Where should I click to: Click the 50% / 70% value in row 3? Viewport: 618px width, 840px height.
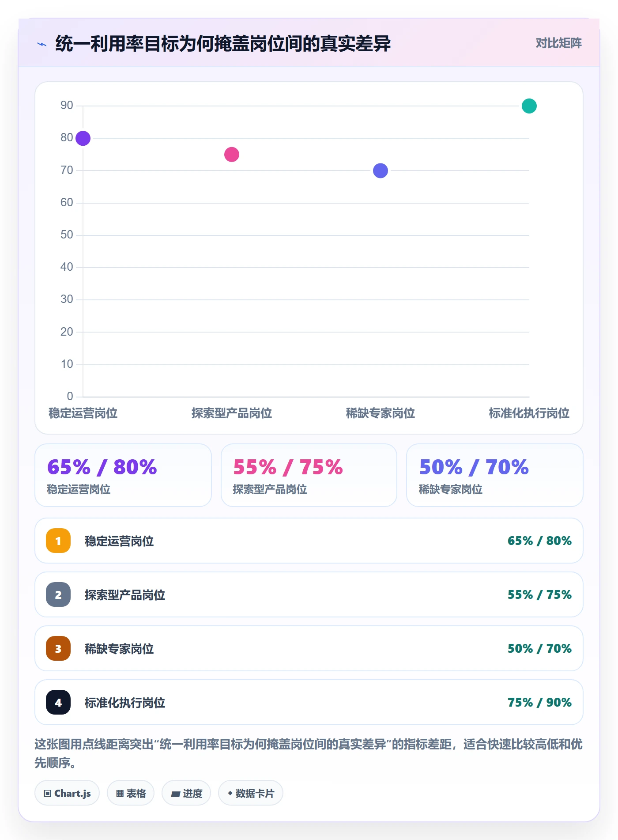point(539,648)
